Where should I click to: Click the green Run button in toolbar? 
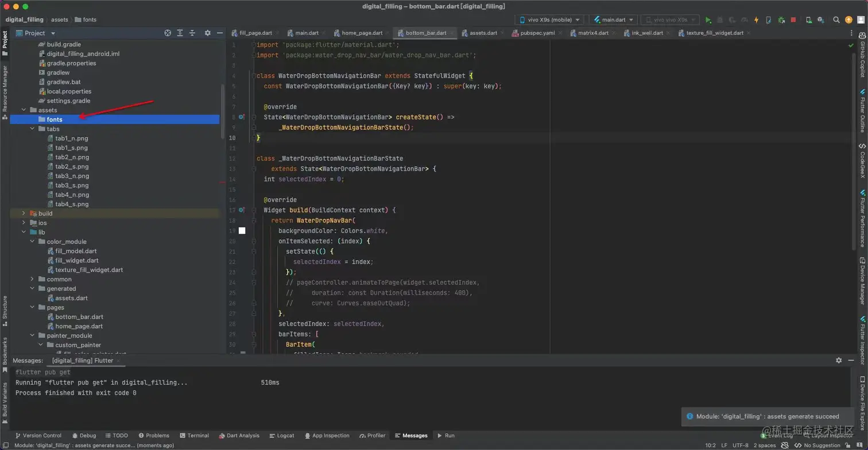coord(708,20)
